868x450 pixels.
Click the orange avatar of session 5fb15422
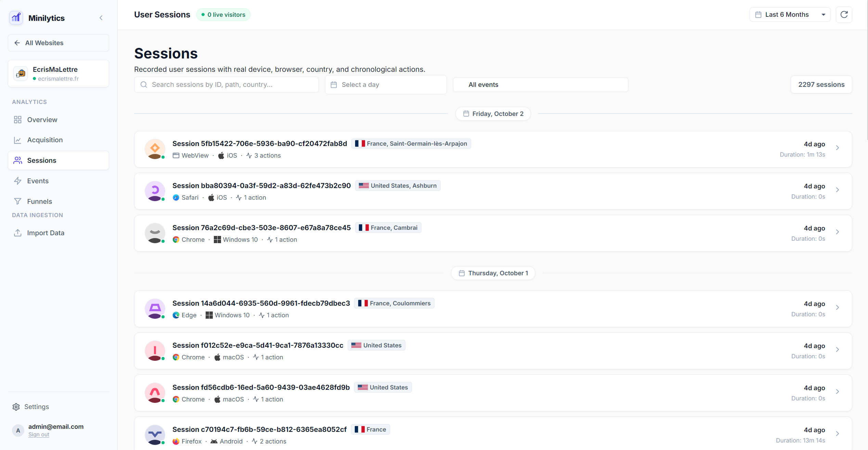155,149
